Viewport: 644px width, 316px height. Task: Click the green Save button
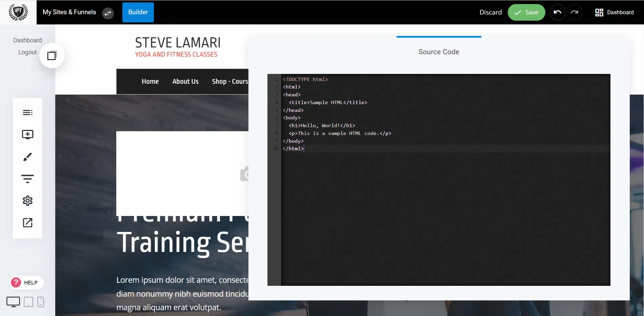[x=526, y=12]
